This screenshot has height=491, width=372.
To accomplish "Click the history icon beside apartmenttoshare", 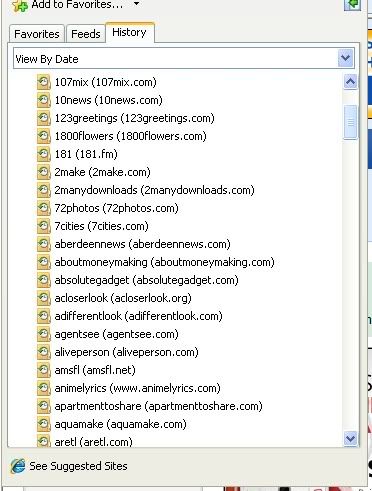I will click(x=43, y=406).
